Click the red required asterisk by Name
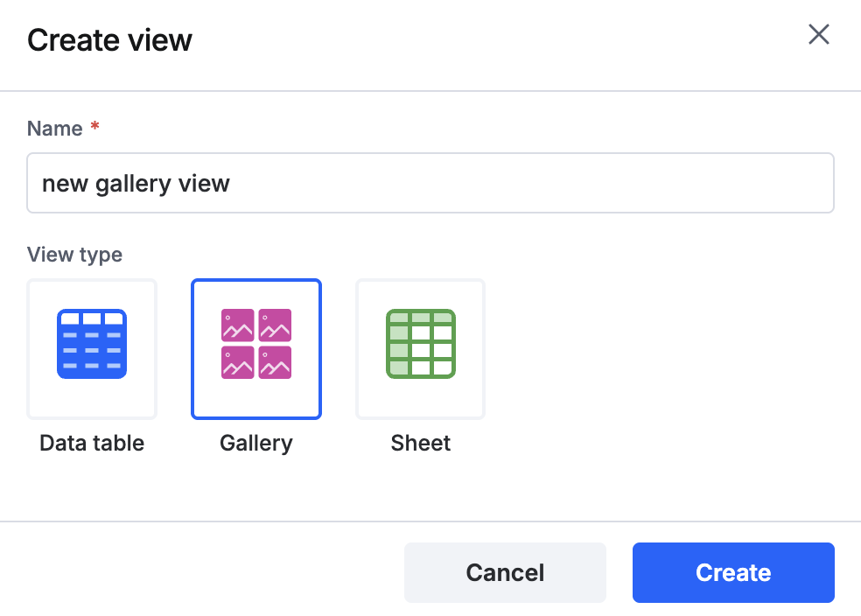The width and height of the screenshot is (861, 616). [x=95, y=126]
